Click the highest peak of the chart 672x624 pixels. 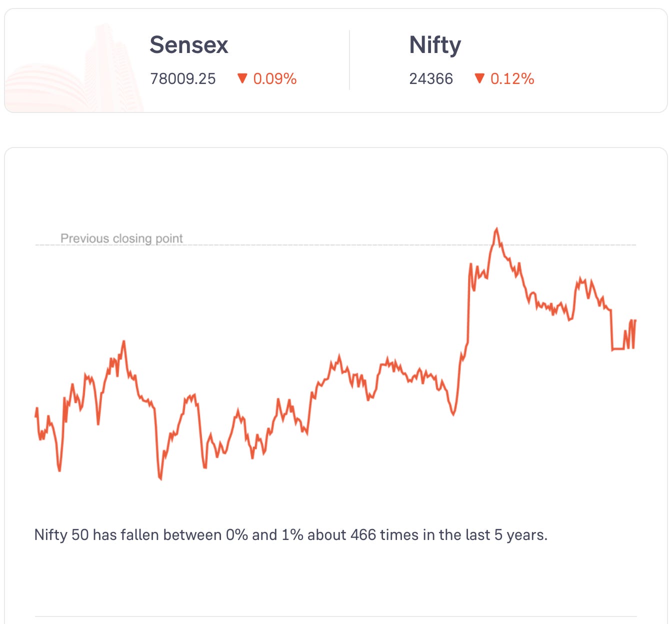coord(496,229)
